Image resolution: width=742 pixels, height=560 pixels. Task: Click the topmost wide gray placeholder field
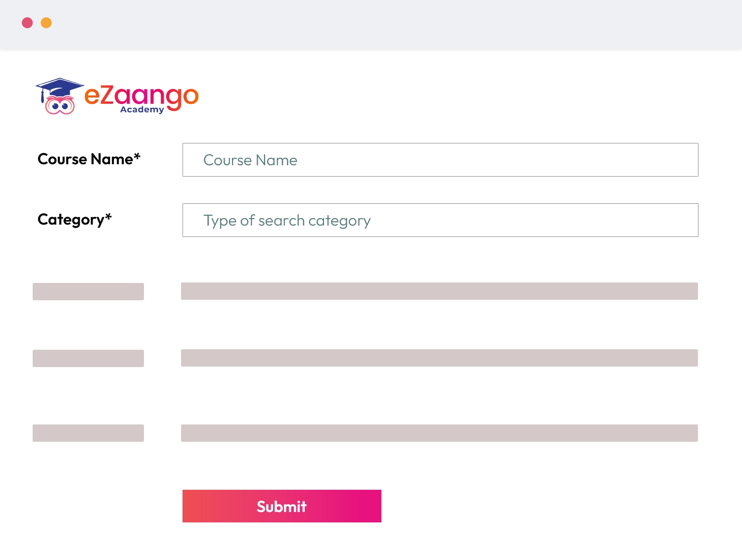click(x=439, y=291)
